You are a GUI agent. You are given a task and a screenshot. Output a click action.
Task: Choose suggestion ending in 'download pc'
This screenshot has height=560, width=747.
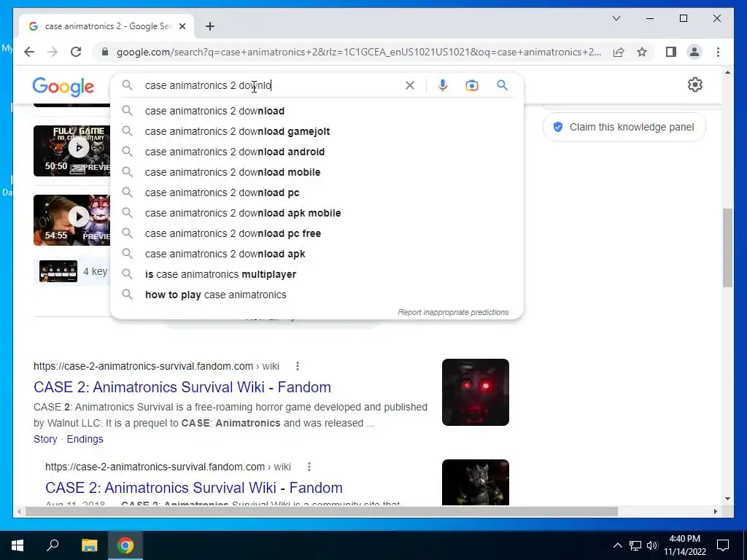coord(317,192)
